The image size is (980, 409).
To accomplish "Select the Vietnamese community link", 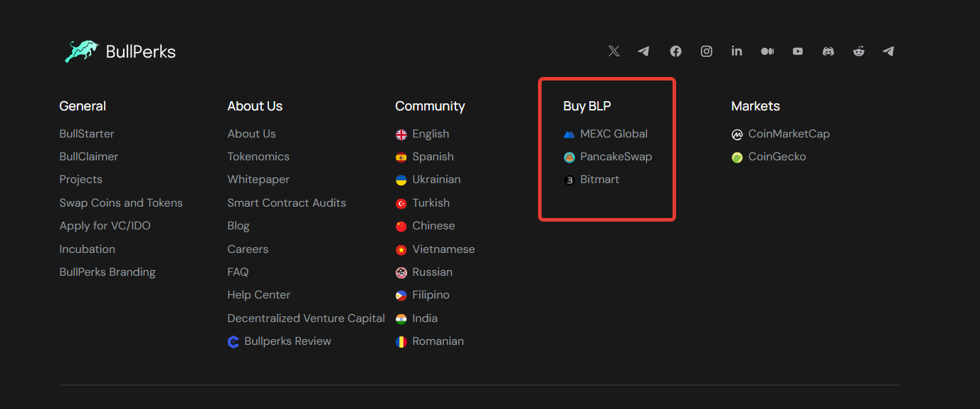I will pyautogui.click(x=436, y=249).
